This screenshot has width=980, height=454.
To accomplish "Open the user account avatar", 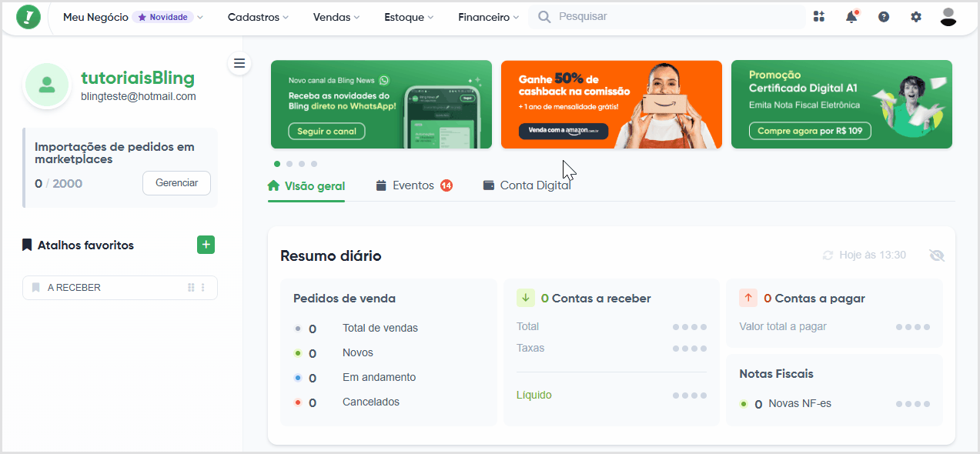I will click(x=948, y=17).
